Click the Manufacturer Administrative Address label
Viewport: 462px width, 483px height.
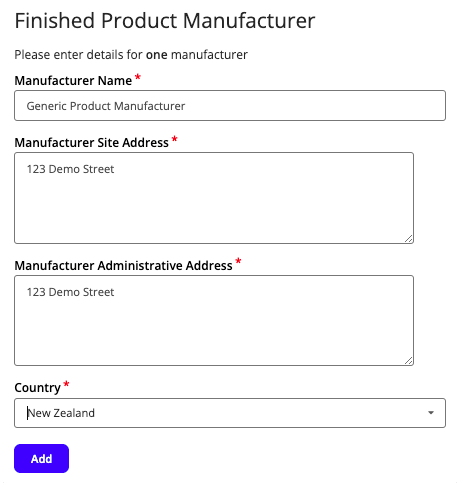(x=123, y=266)
